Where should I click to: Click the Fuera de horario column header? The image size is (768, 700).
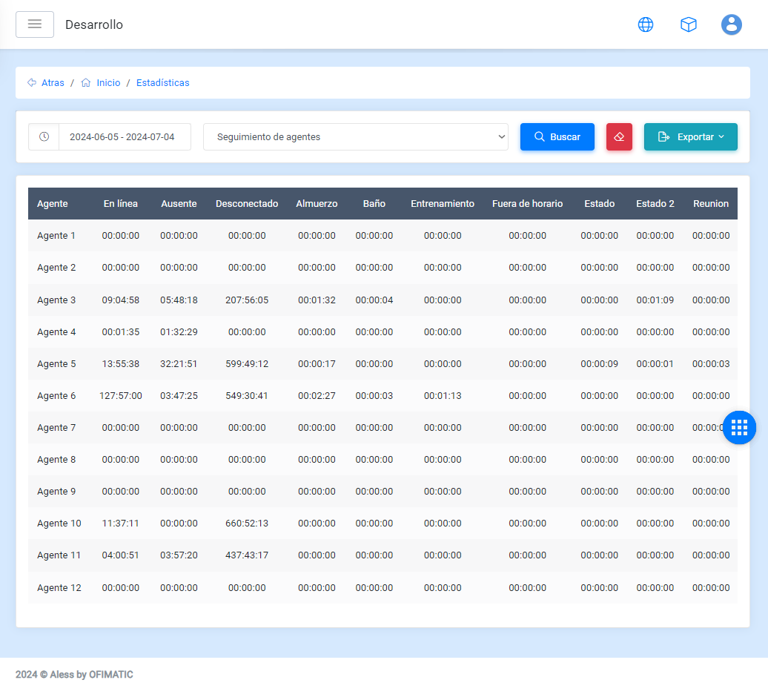tap(527, 204)
